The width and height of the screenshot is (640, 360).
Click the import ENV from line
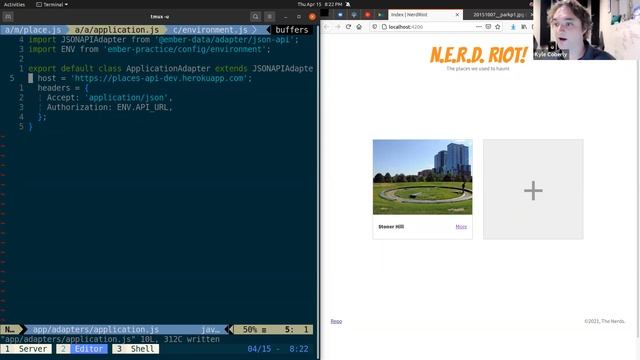point(149,49)
